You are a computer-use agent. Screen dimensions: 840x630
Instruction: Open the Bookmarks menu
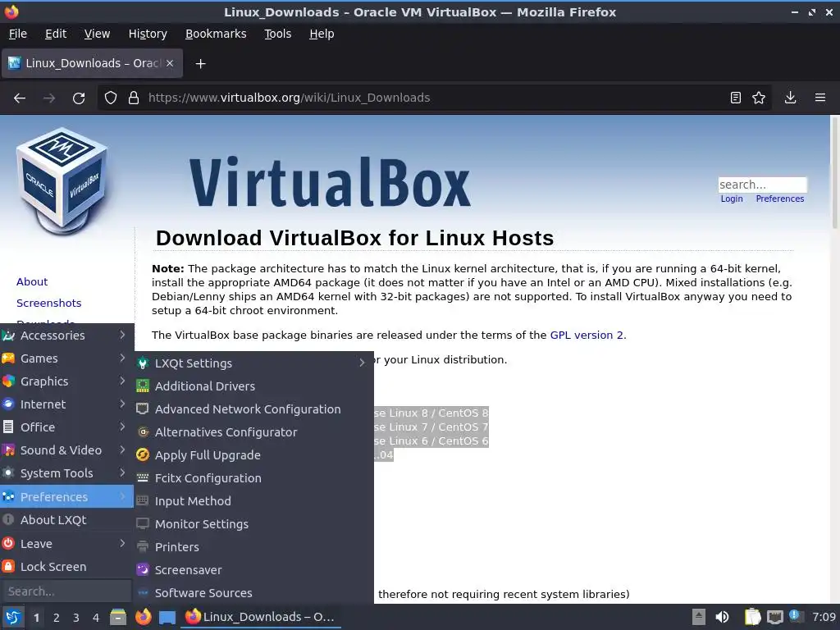pos(216,34)
